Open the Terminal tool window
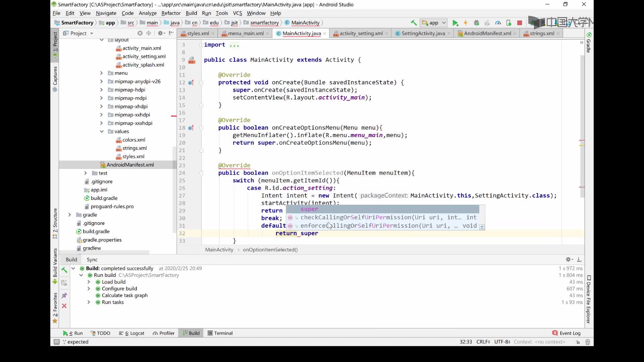Screen dimensions: 644x362 pos(220,333)
